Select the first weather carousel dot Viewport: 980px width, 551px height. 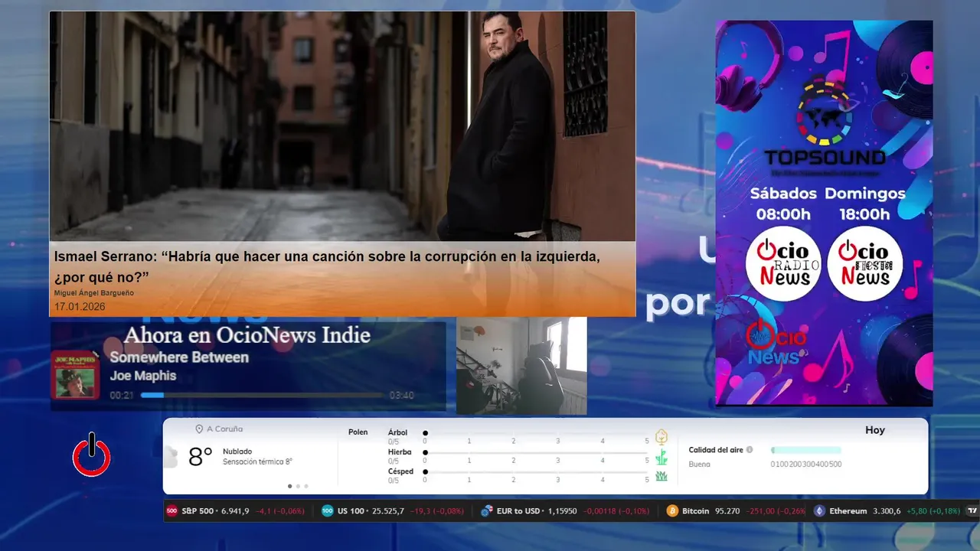pos(289,486)
